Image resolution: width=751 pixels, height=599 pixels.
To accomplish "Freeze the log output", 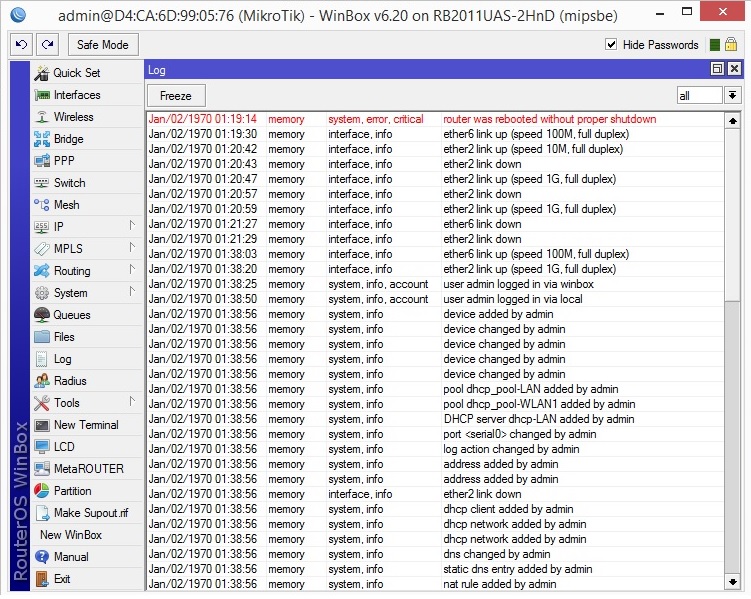I will click(176, 96).
